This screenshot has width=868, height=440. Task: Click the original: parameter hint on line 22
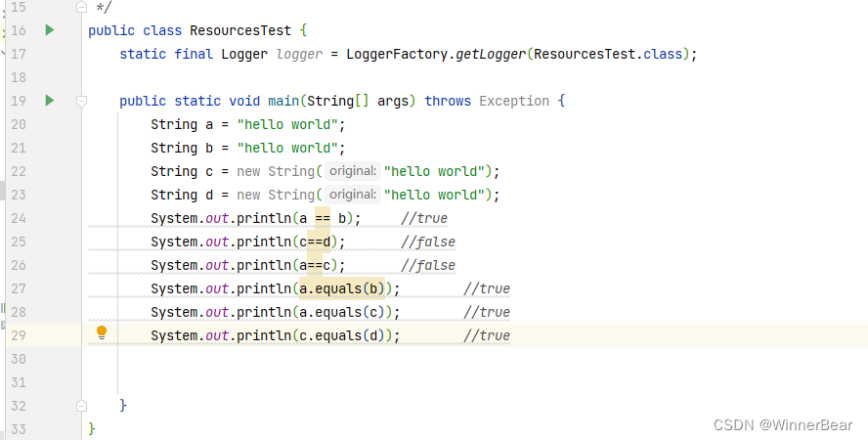point(353,171)
